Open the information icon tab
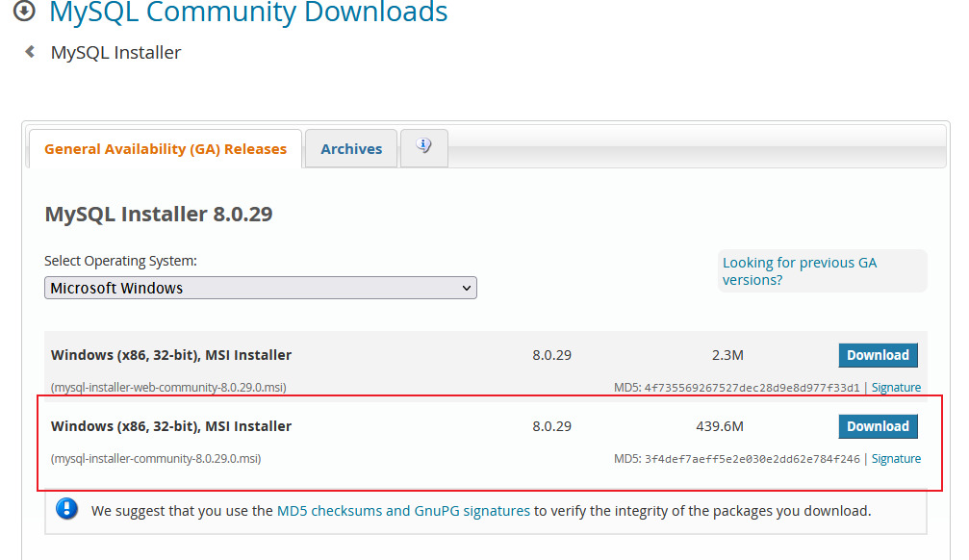Screen dimensions: 969x560 point(424,148)
